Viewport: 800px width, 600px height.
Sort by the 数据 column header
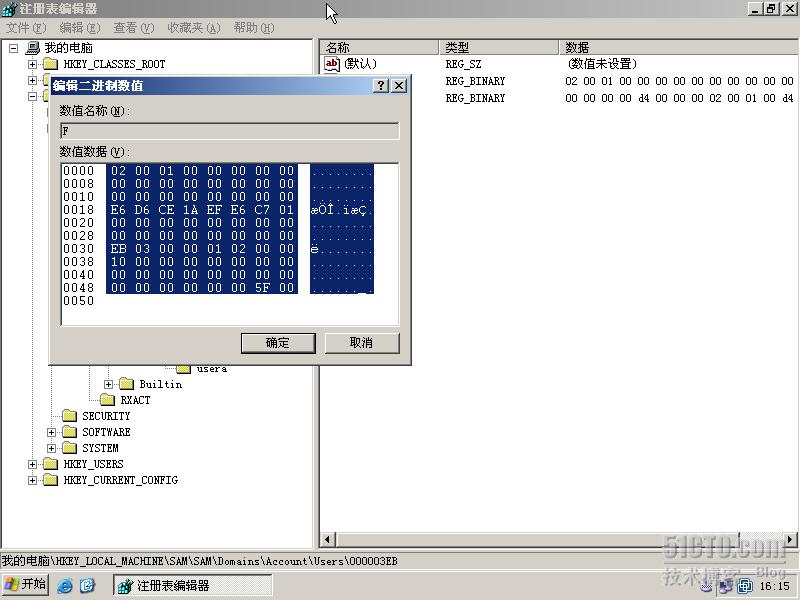679,47
